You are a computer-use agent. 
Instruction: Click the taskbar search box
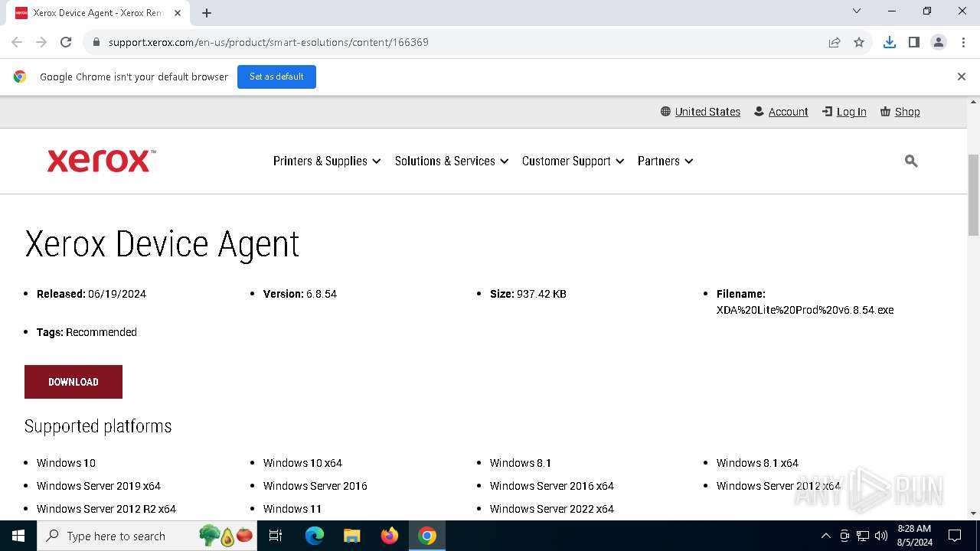(147, 536)
